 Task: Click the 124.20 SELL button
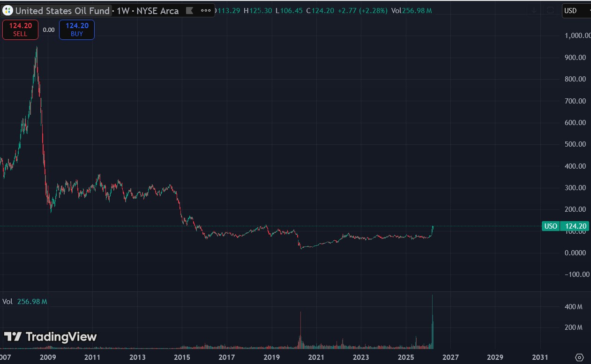[20, 30]
